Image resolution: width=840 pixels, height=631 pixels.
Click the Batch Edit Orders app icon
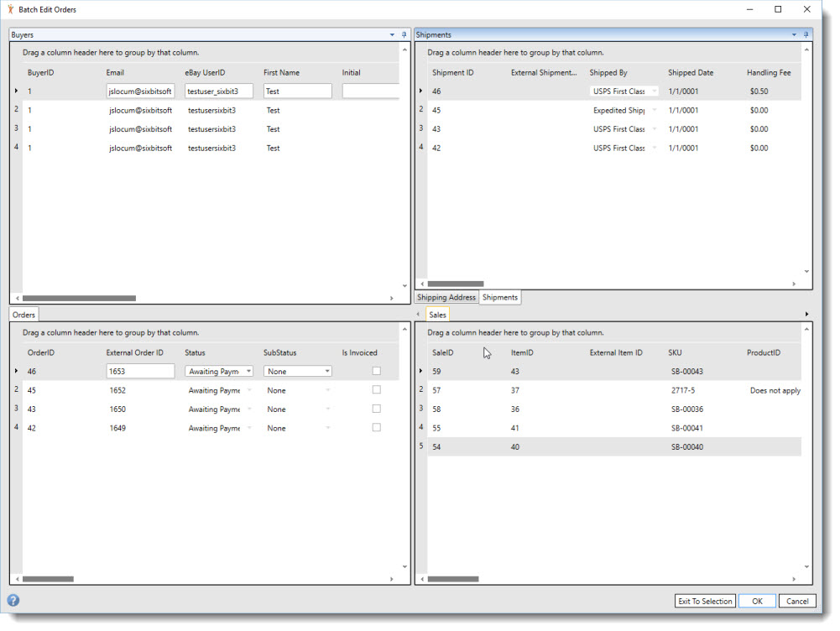[10, 9]
